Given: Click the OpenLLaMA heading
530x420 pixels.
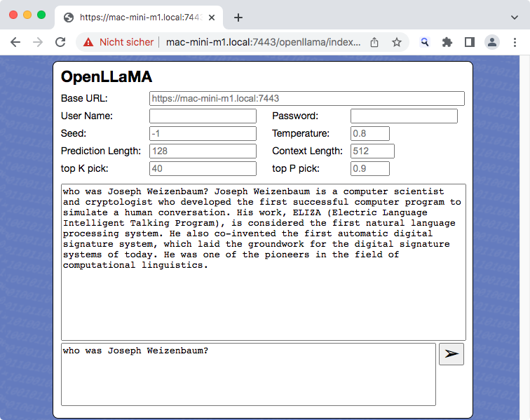Looking at the screenshot, I should click(107, 76).
